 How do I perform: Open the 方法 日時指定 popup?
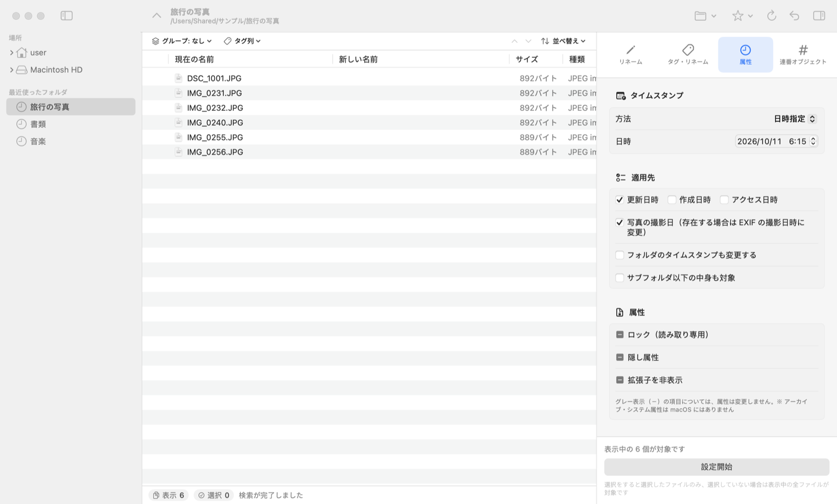(795, 119)
